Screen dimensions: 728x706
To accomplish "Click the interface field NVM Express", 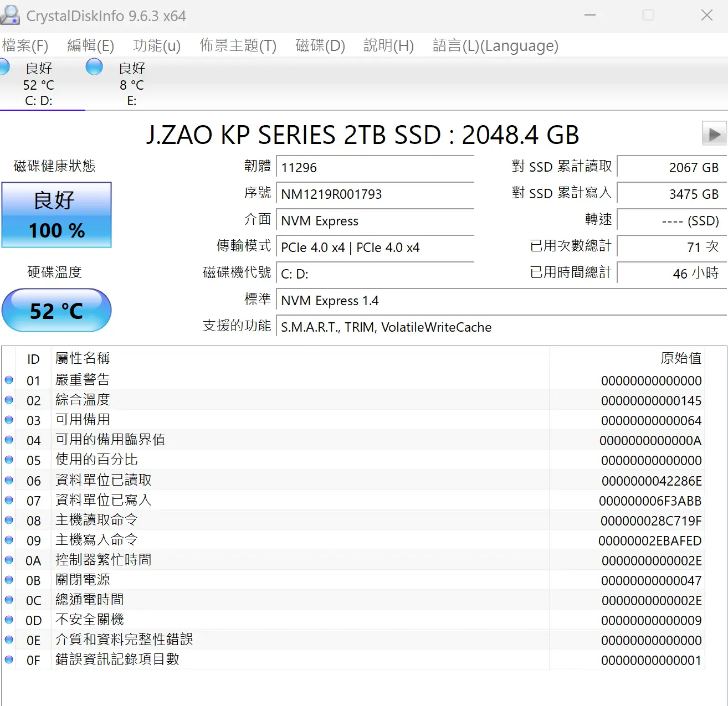I will [375, 221].
